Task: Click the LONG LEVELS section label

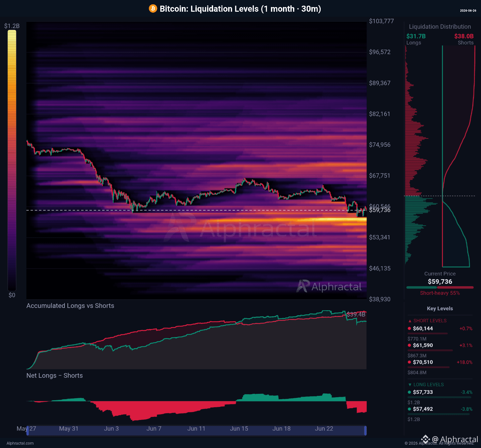Action: tap(429, 384)
